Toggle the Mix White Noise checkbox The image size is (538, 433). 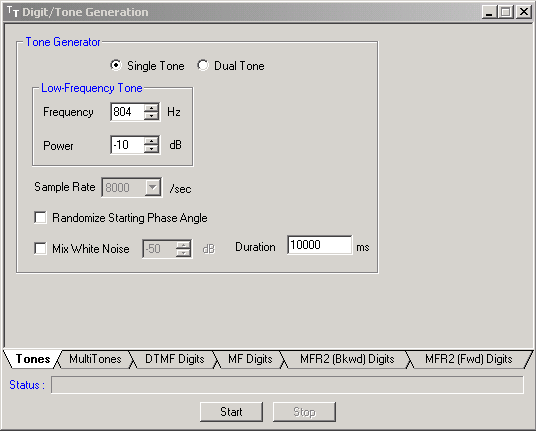click(40, 248)
